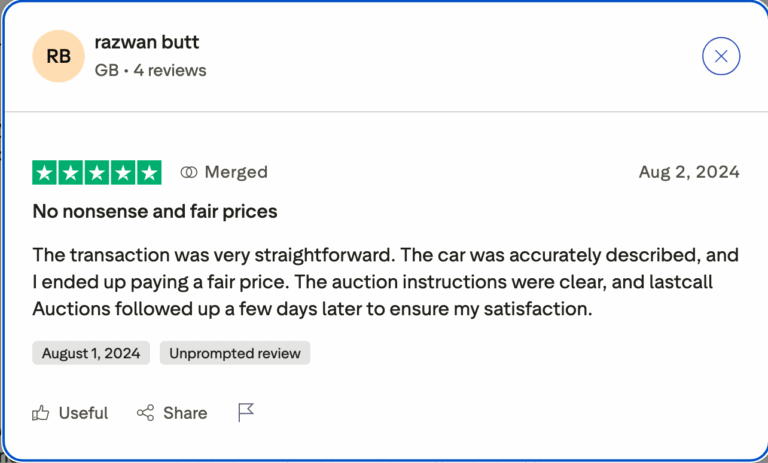Click the fifth green star
Screen dimensions: 768x463
(x=149, y=172)
